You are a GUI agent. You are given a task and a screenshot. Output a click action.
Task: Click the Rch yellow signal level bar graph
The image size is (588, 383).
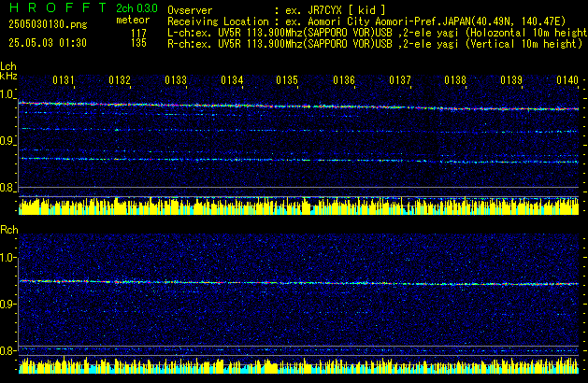(298, 365)
